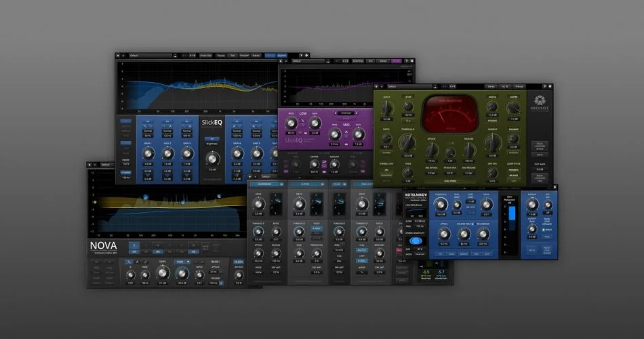The image size is (644, 339).
Task: Open EQ model selector in purple SlickEQ
Action: pyautogui.click(x=346, y=113)
